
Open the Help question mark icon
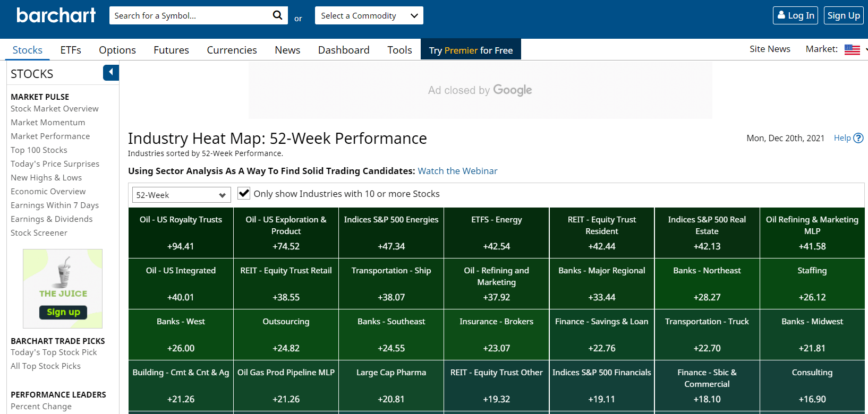pyautogui.click(x=858, y=138)
